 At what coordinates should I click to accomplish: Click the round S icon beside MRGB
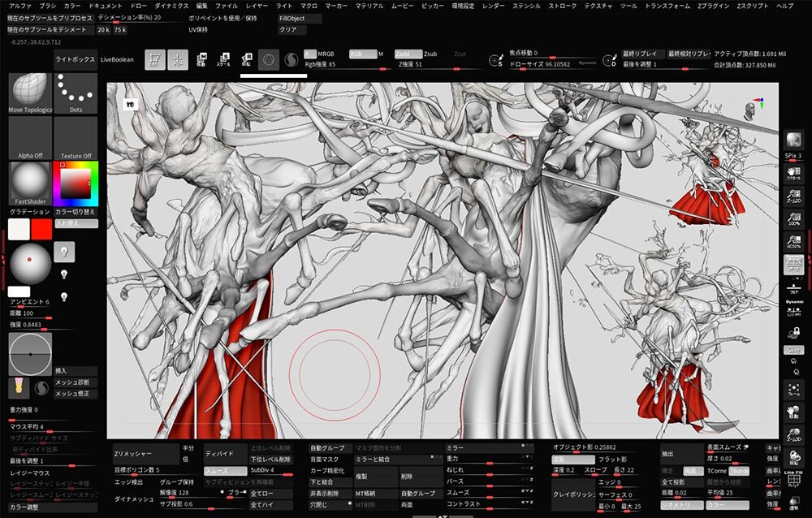[292, 60]
